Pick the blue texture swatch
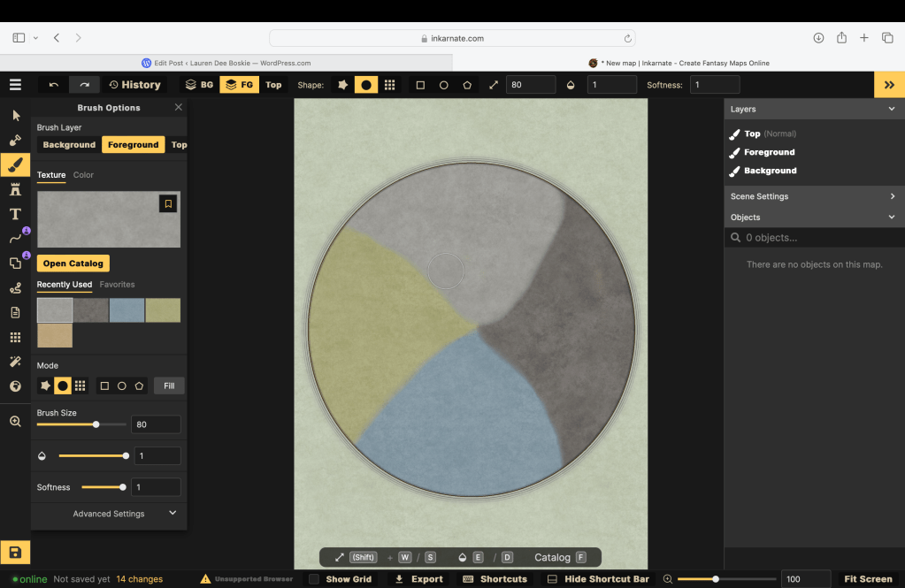The width and height of the screenshot is (905, 588). [127, 310]
